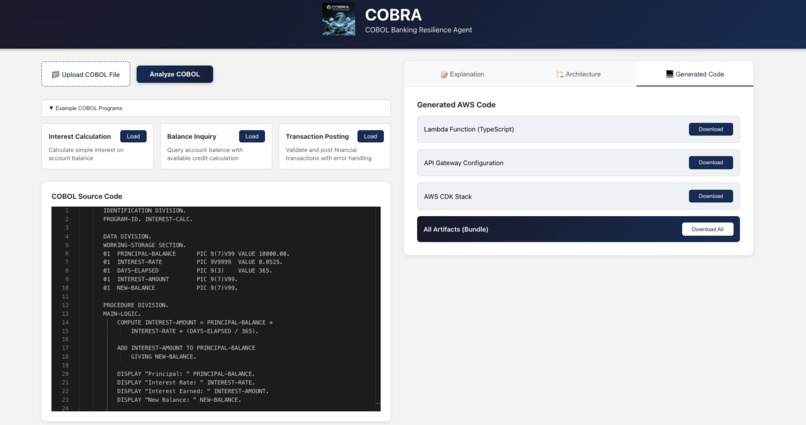The width and height of the screenshot is (806, 425).
Task: Click the DISPLAY "New Balance: " code line
Action: click(x=179, y=400)
